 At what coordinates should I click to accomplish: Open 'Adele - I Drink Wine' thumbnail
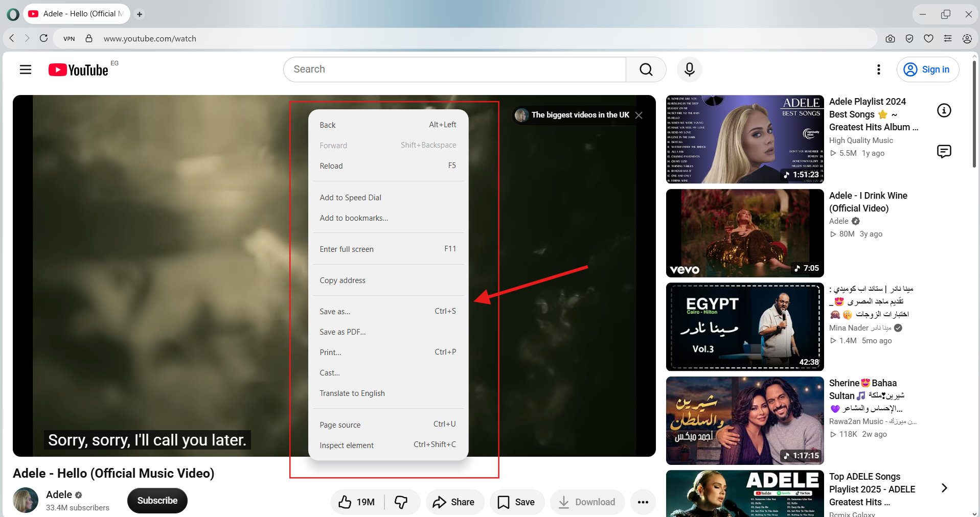(x=745, y=233)
